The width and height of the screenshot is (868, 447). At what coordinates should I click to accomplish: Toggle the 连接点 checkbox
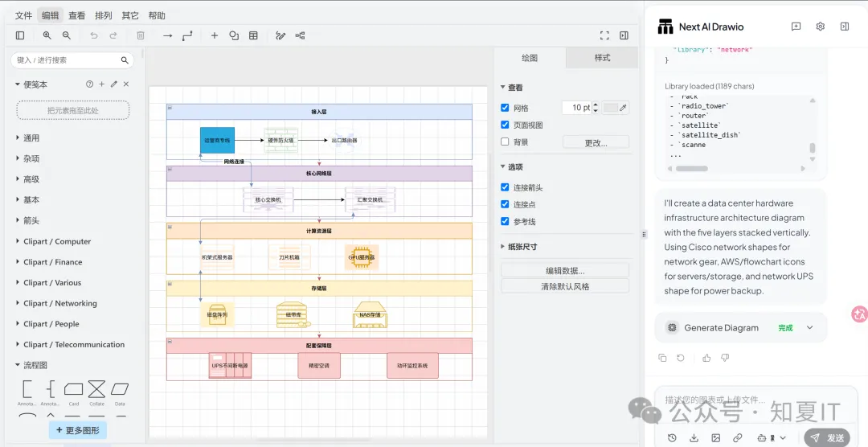pos(505,204)
